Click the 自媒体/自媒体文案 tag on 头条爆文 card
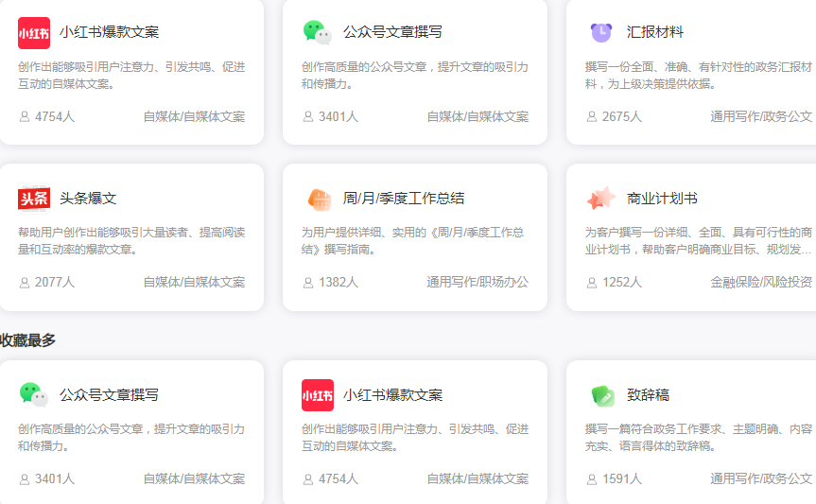 pos(194,282)
